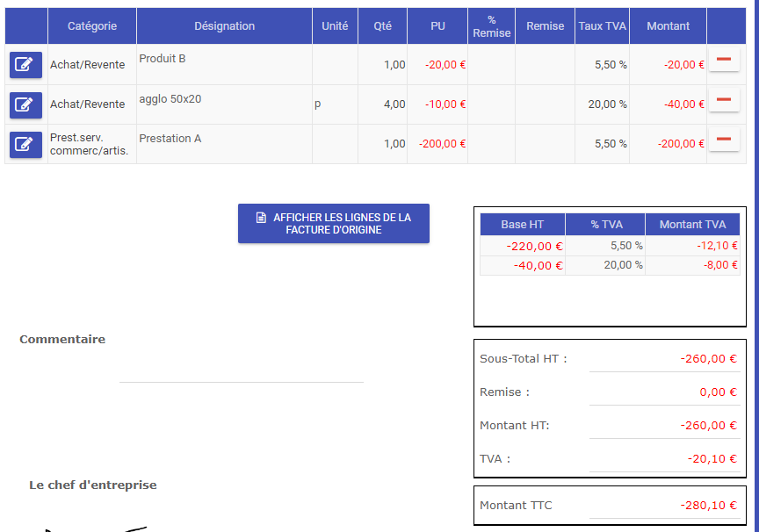Screen dimensions: 759x532
Task: Select the Taux TVA column header
Action: 602,26
